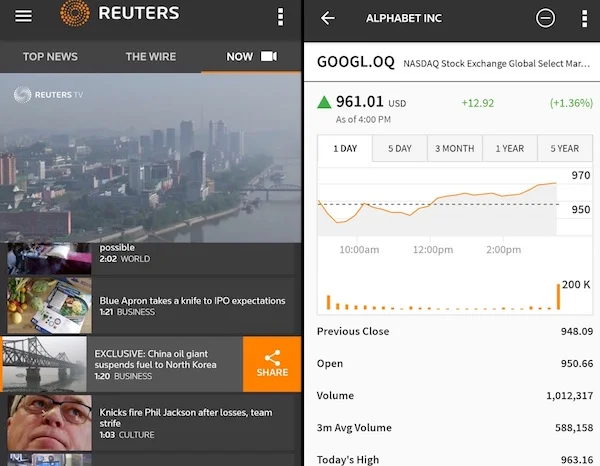Switch to the TOP NEWS tab
The image size is (600, 466).
[x=50, y=57]
